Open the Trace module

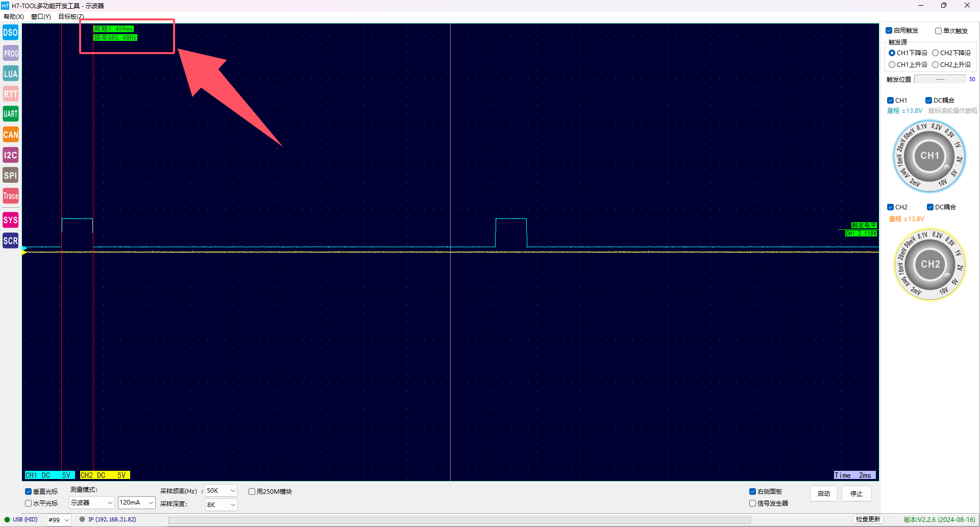(11, 196)
